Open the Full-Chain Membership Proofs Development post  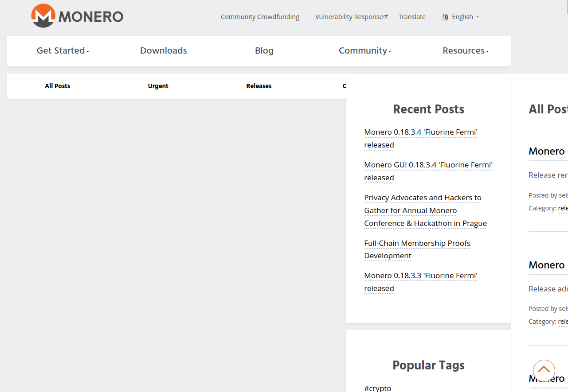click(417, 249)
